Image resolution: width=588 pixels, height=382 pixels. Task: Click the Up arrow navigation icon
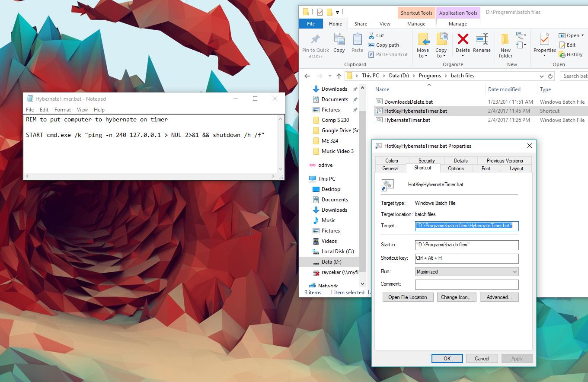(x=339, y=76)
